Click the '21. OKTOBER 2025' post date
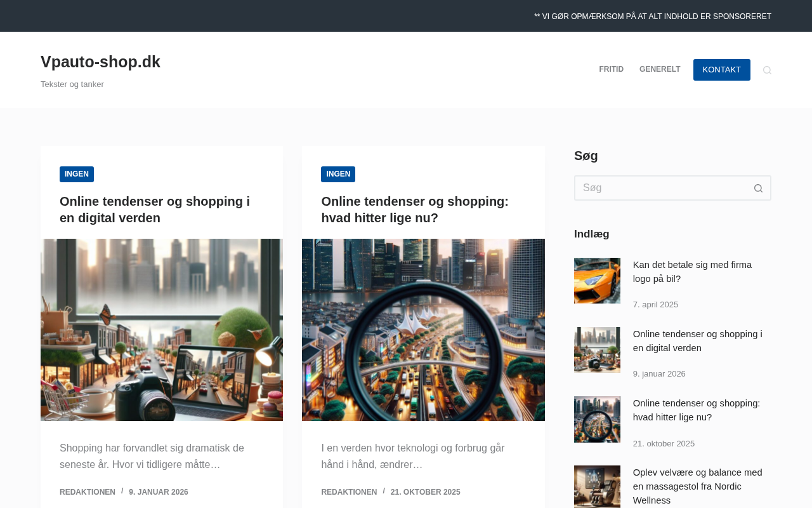Viewport: 812px width, 508px height. 426,492
